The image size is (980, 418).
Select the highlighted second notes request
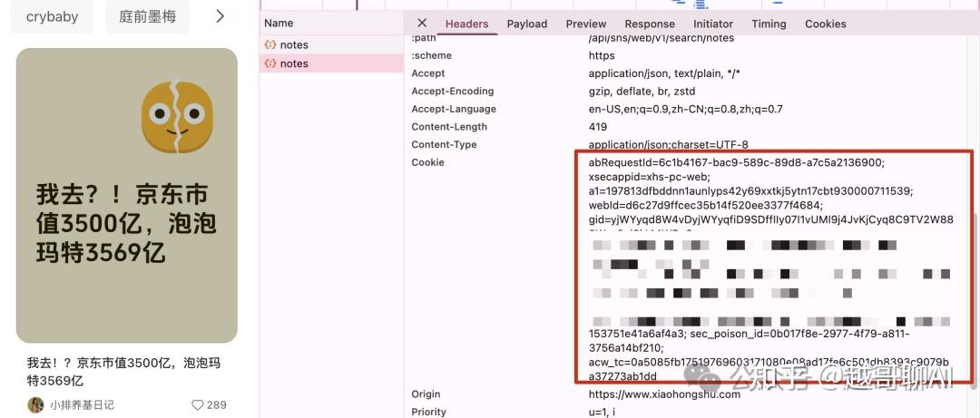(x=332, y=63)
